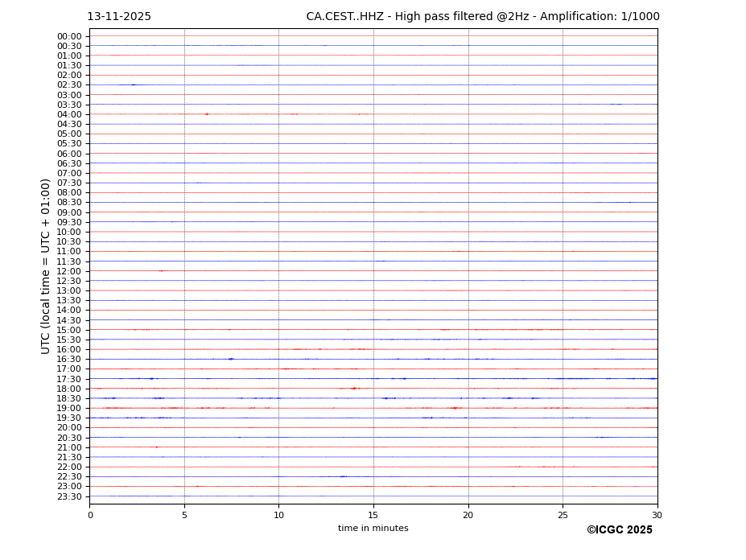Click the 15 minute x-axis tick
746x560 pixels.
click(373, 515)
